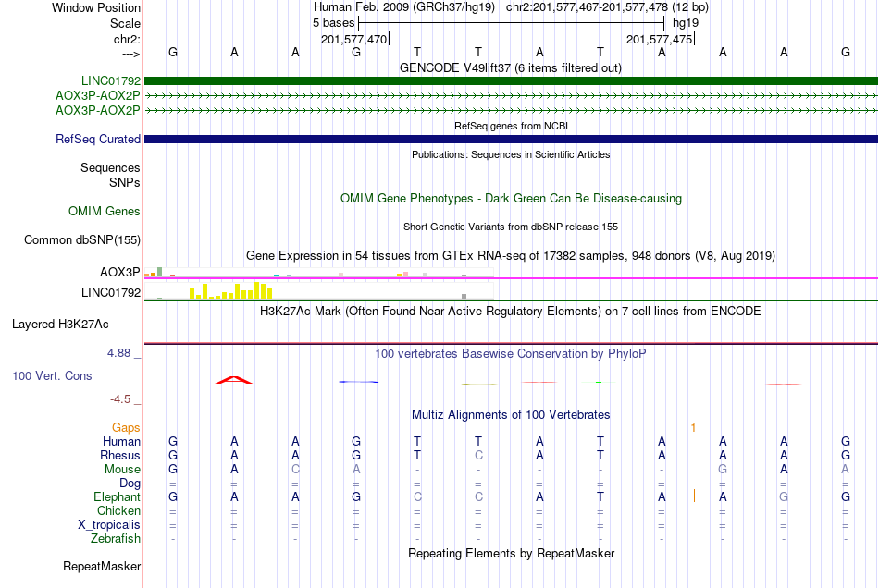The height and width of the screenshot is (588, 879).
Task: Click 'Repeating Elements by RepeatMasker' title
Action: [x=511, y=554]
